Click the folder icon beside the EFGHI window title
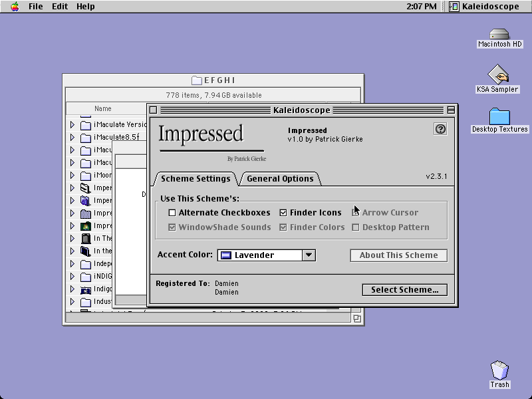Screen dimensions: 532x399 click(x=197, y=80)
